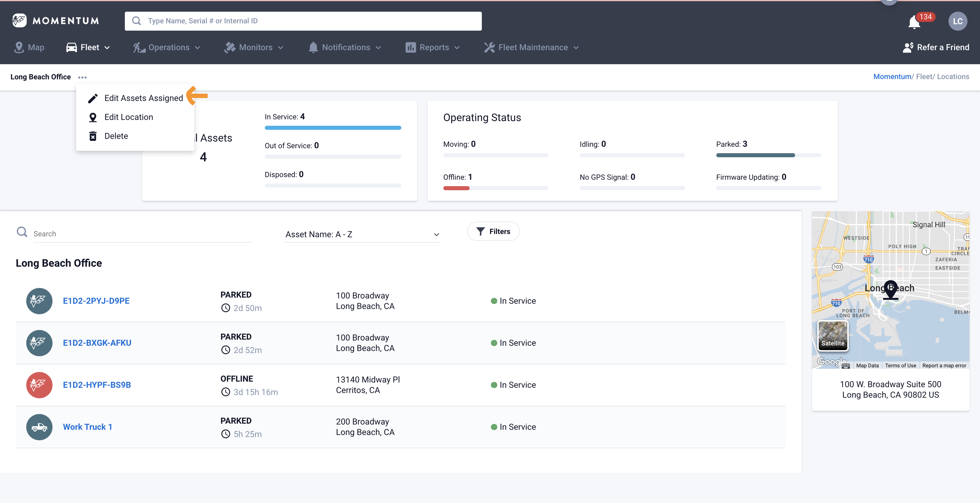The image size is (980, 503).
Task: Click the map location pin marker
Action: 890,289
